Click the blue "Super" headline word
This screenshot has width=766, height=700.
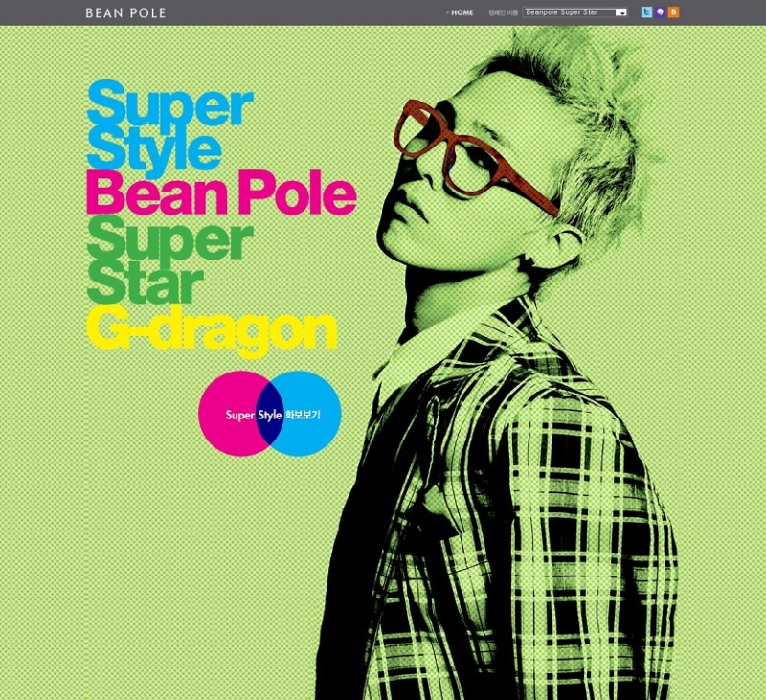tap(170, 104)
